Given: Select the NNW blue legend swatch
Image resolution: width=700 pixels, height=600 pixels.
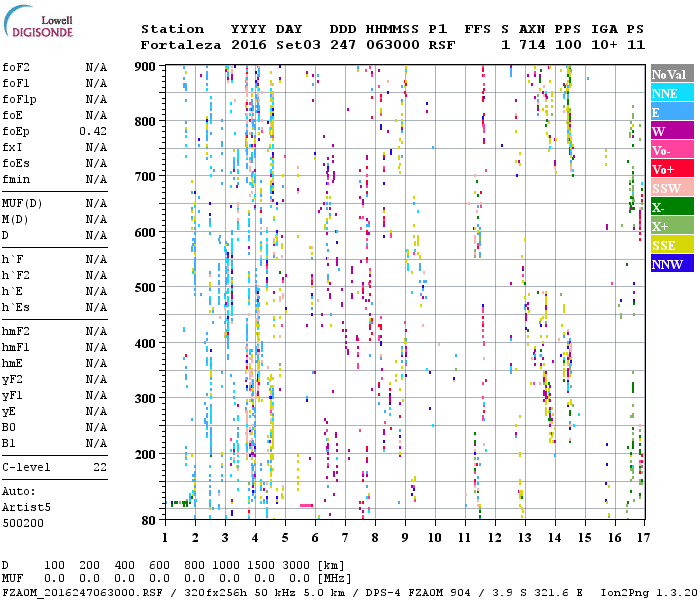Looking at the screenshot, I should [x=672, y=264].
